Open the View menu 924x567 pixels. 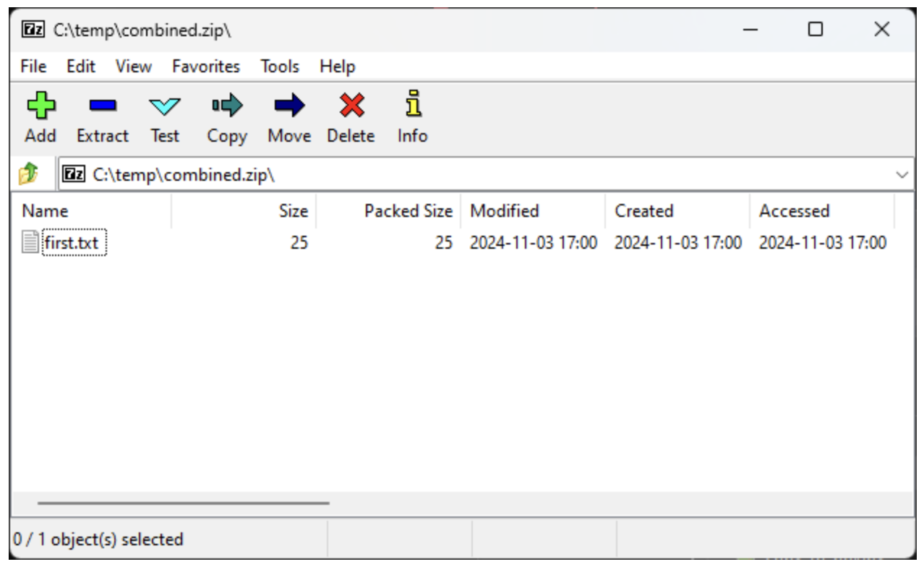pyautogui.click(x=134, y=67)
